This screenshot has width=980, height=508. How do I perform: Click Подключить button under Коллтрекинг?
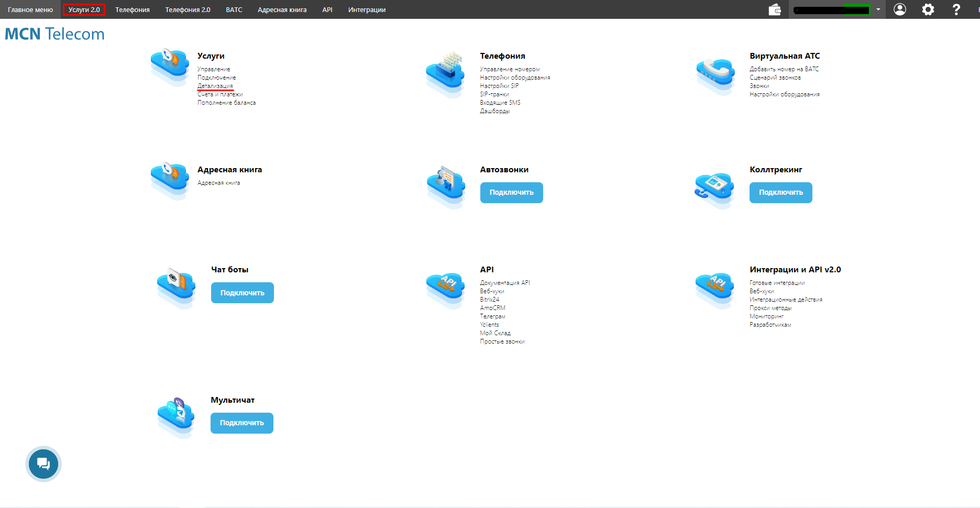coord(781,192)
